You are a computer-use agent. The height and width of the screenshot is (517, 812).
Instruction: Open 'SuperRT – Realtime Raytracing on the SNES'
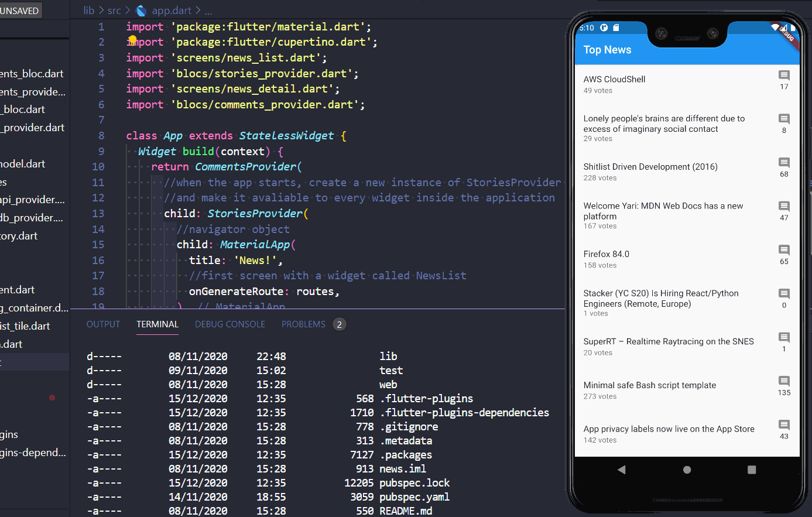pos(669,341)
